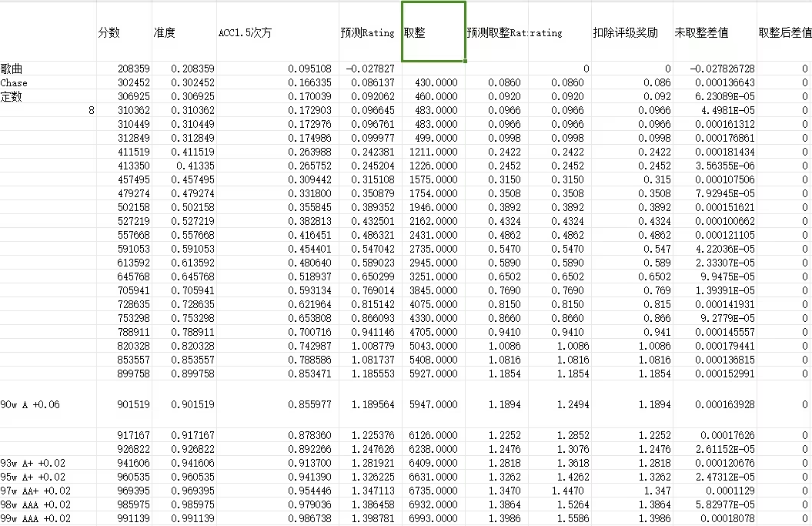Click the 扣除评级奖励 header cell
The image size is (812, 526).
click(631, 32)
